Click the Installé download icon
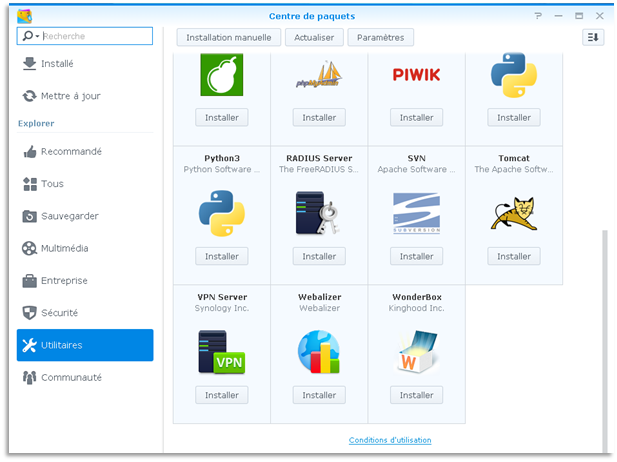Viewport: 617px width, 462px height. tap(30, 63)
